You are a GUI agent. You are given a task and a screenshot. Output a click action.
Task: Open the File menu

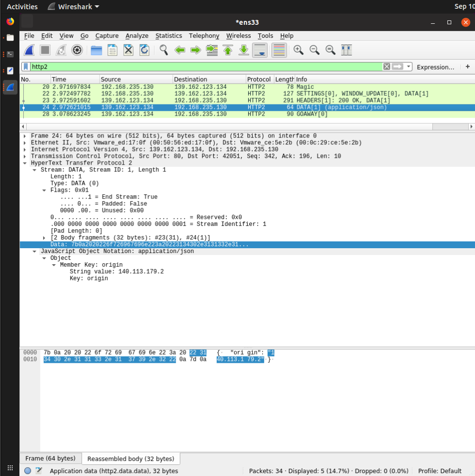click(29, 36)
